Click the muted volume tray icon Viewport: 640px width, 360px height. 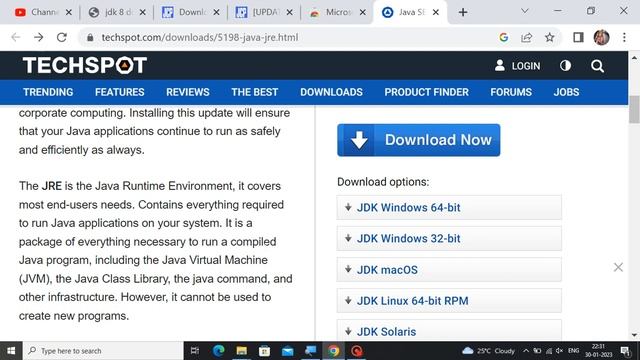coord(559,351)
